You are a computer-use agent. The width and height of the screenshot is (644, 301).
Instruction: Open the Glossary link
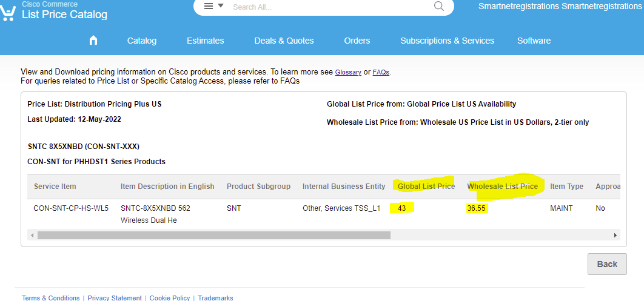348,72
